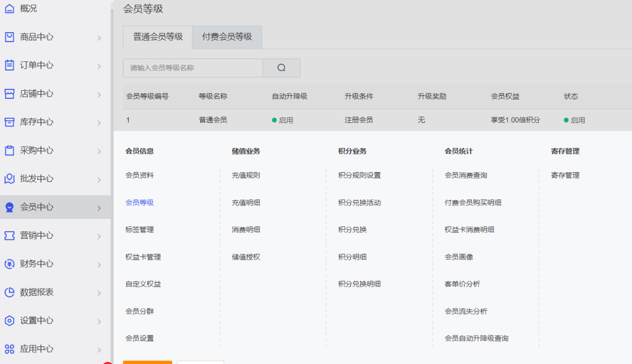Go to 积分规则设置 page
Image resolution: width=632 pixels, height=364 pixels.
coord(359,175)
